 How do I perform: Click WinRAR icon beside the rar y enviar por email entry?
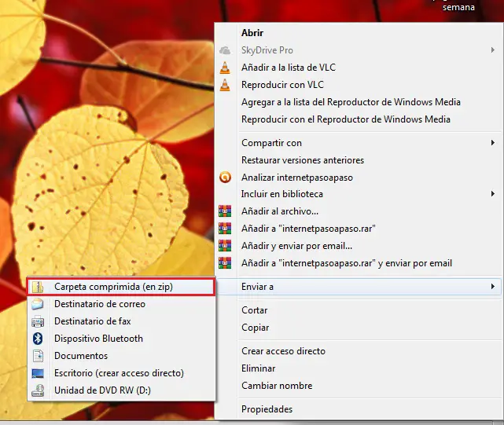pyautogui.click(x=225, y=263)
